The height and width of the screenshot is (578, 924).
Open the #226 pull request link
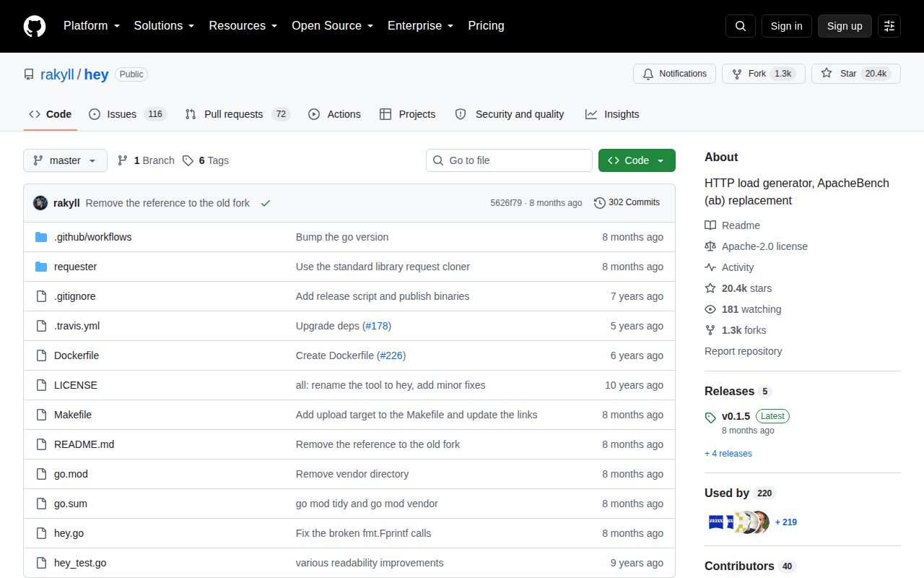391,355
